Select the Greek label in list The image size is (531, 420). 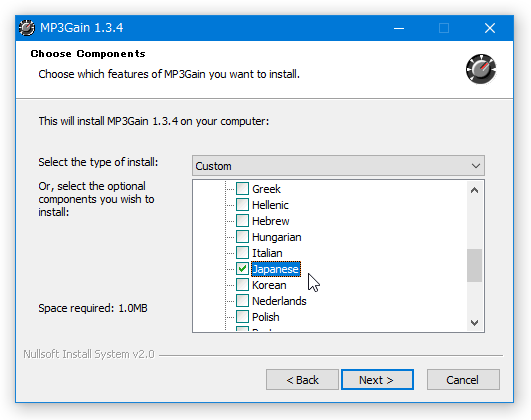tap(267, 189)
